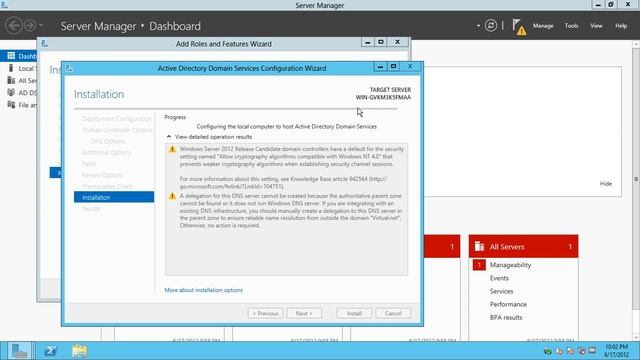This screenshot has height=360, width=640.
Task: Click the All Servers tile servers icon
Action: (479, 247)
